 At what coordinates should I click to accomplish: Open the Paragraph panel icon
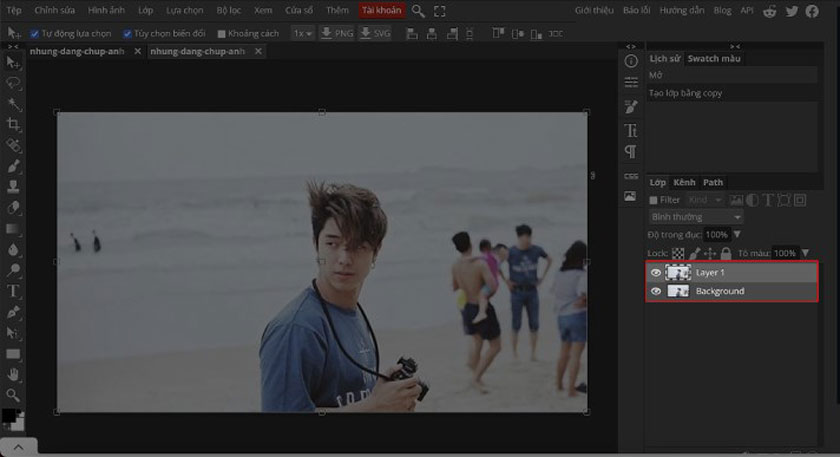[631, 152]
